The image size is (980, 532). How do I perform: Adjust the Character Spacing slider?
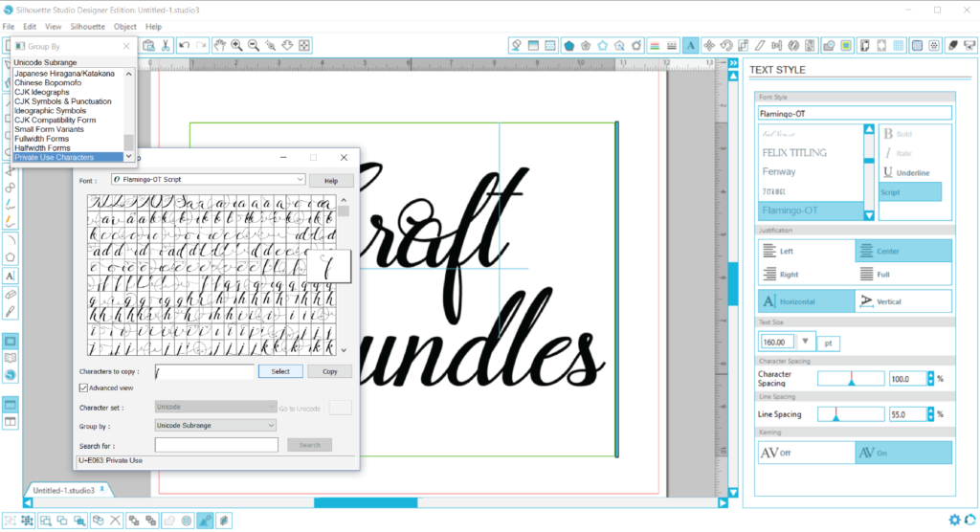[x=851, y=379]
